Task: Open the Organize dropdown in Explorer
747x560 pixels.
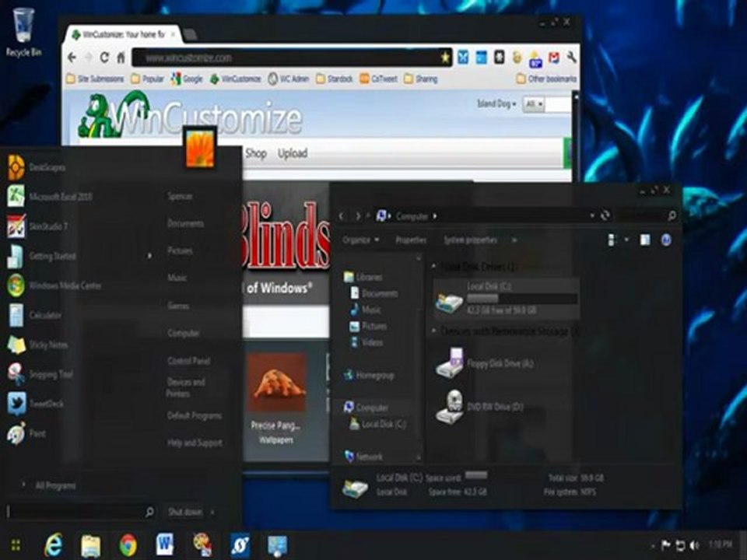Action: tap(361, 240)
